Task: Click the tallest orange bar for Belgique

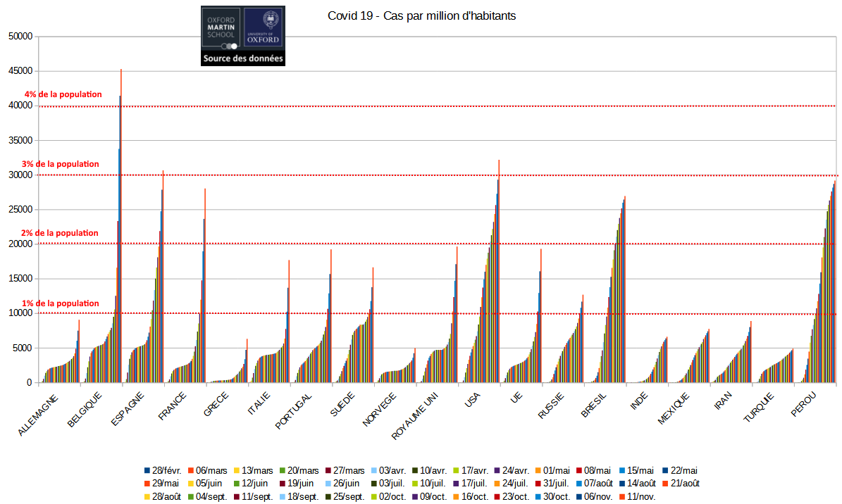Action: pos(121,211)
